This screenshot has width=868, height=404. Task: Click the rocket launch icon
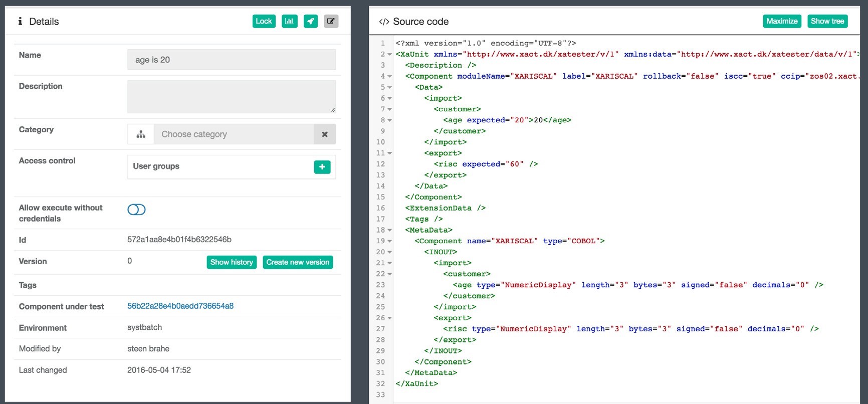coord(311,21)
